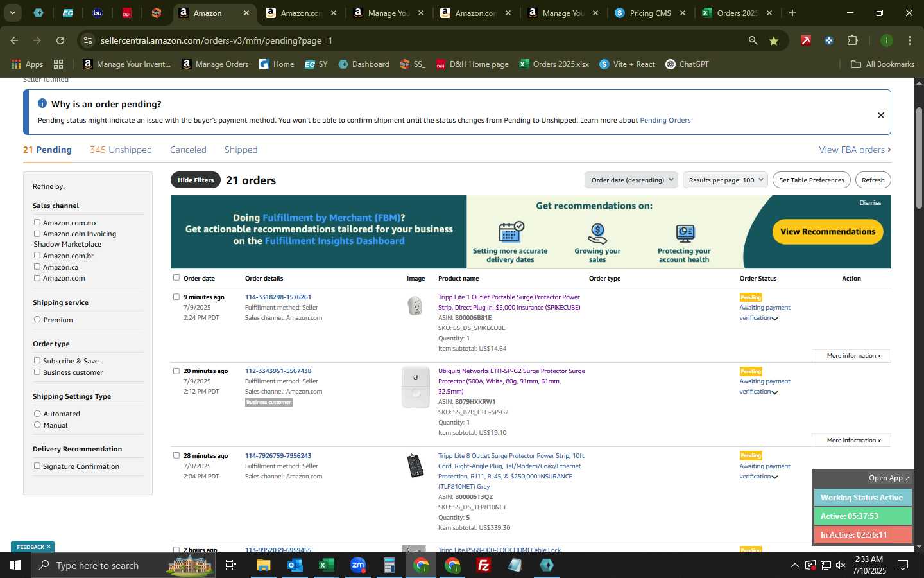924x578 pixels.
Task: Click the Chrome profile avatar icon
Action: [887, 40]
